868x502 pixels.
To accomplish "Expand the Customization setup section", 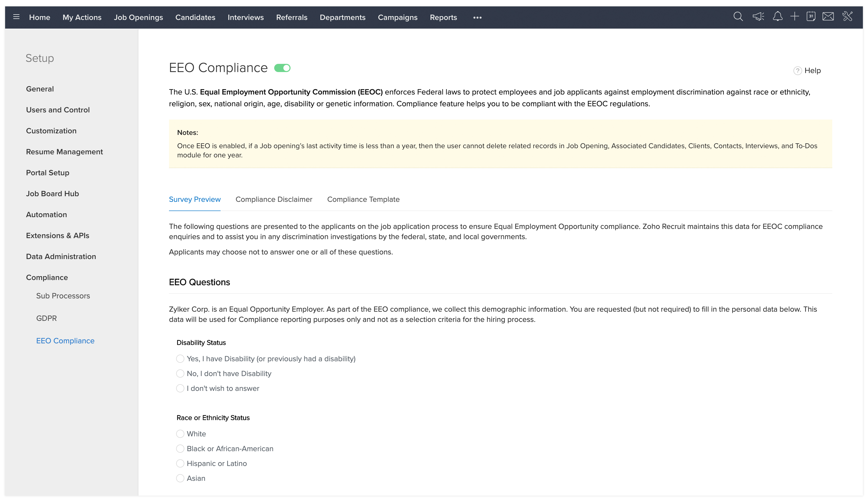I will tap(51, 131).
